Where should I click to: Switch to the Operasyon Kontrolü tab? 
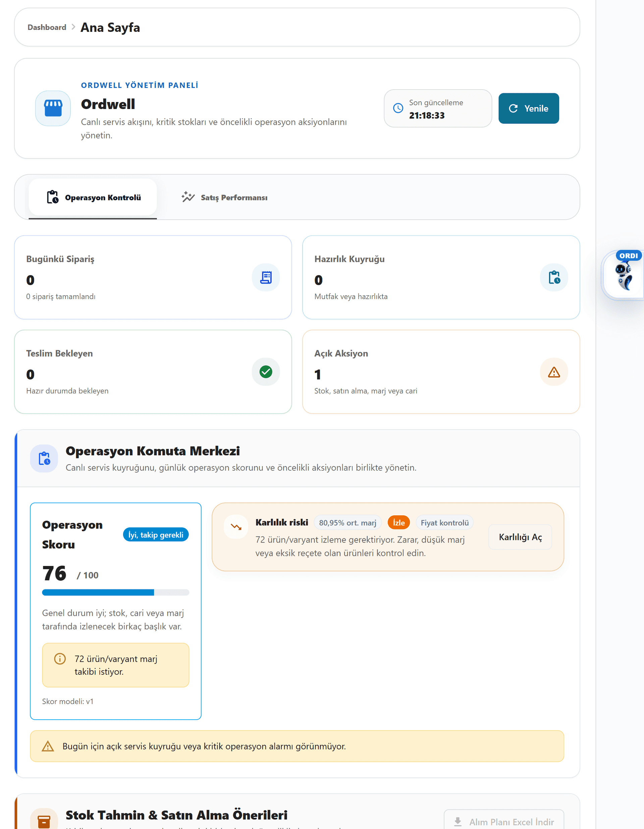pos(93,197)
